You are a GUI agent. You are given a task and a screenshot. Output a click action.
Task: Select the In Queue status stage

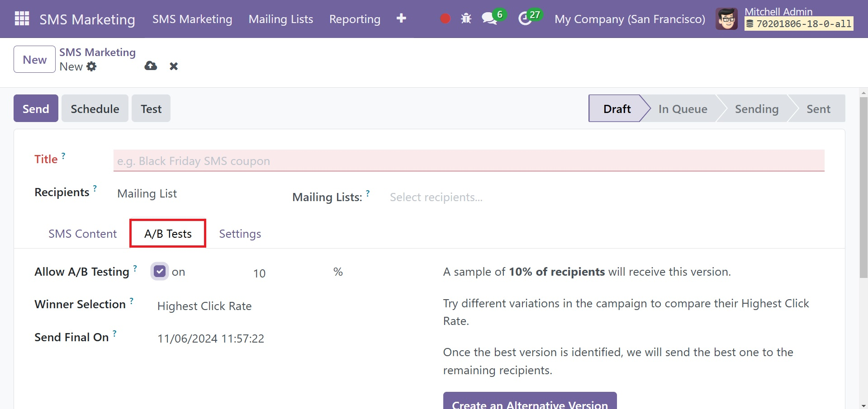[683, 108]
